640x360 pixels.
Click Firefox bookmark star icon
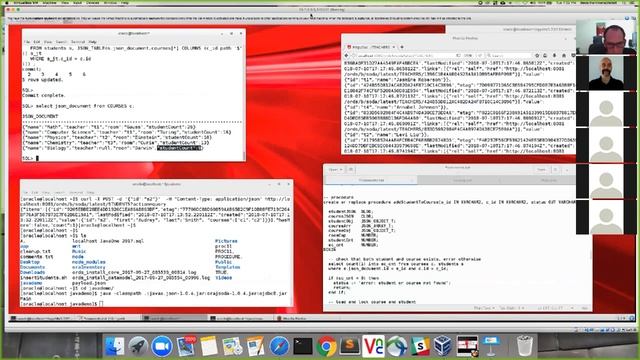pyautogui.click(x=537, y=56)
